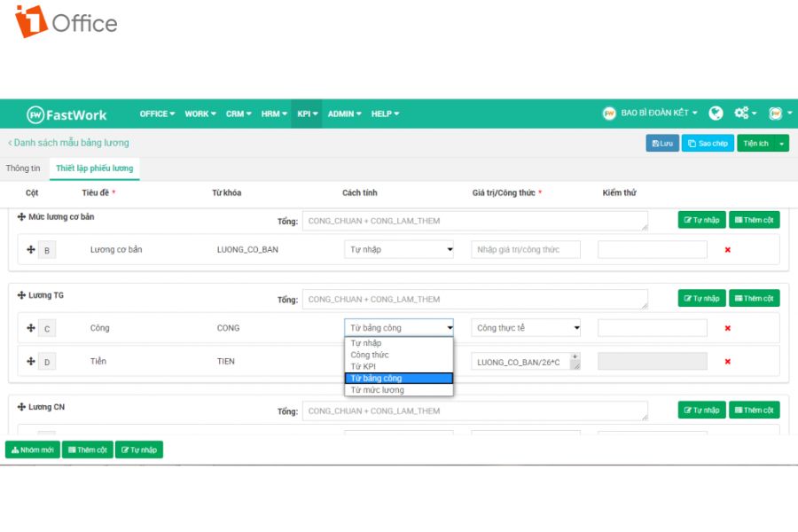Click the company logo beside BAO BÌ ĐOÀN KẾT
798x532 pixels.
click(609, 113)
